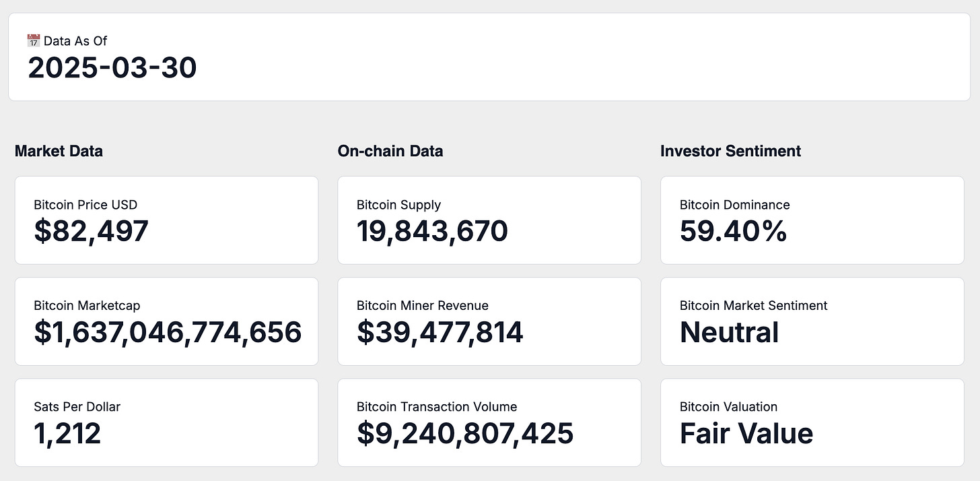980x481 pixels.
Task: Click the Bitcoin Price USD label
Action: coord(85,205)
